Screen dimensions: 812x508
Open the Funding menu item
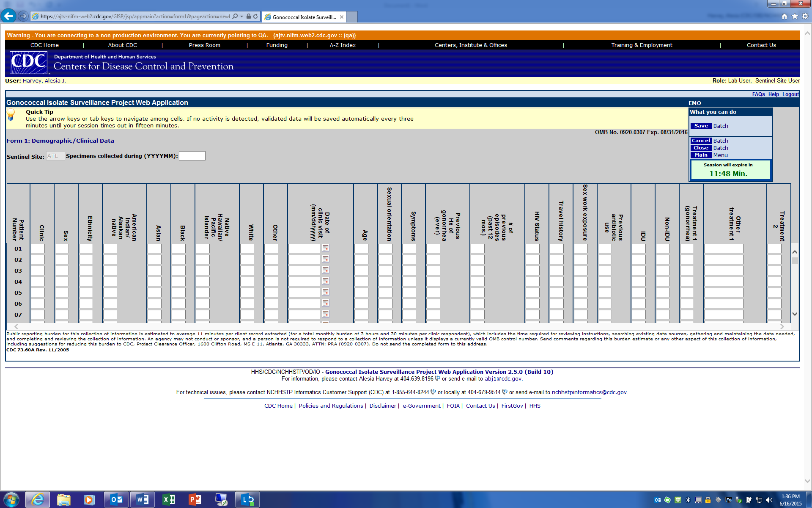point(277,45)
